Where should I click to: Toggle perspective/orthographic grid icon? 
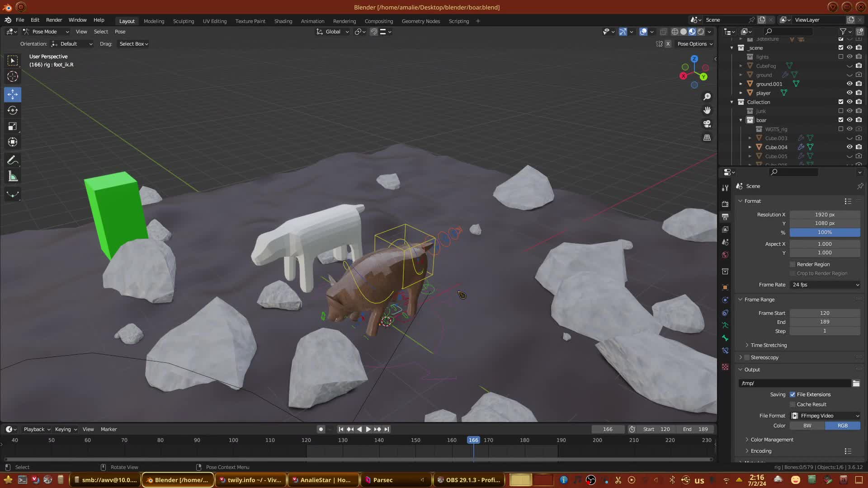click(x=707, y=138)
